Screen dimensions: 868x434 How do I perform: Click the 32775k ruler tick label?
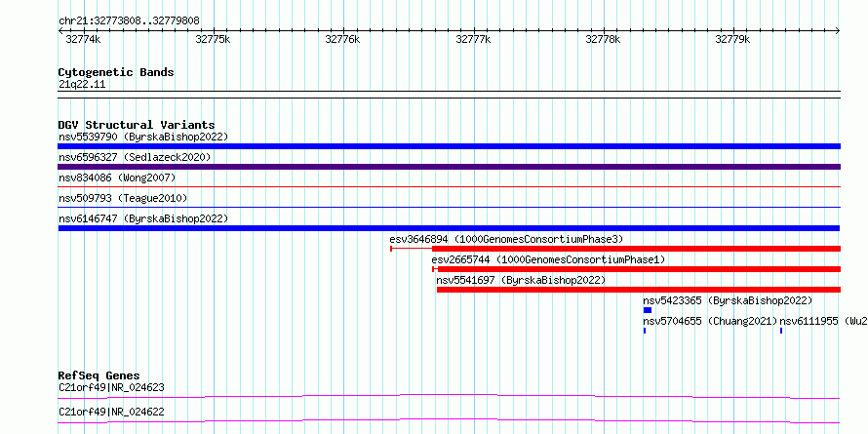214,39
